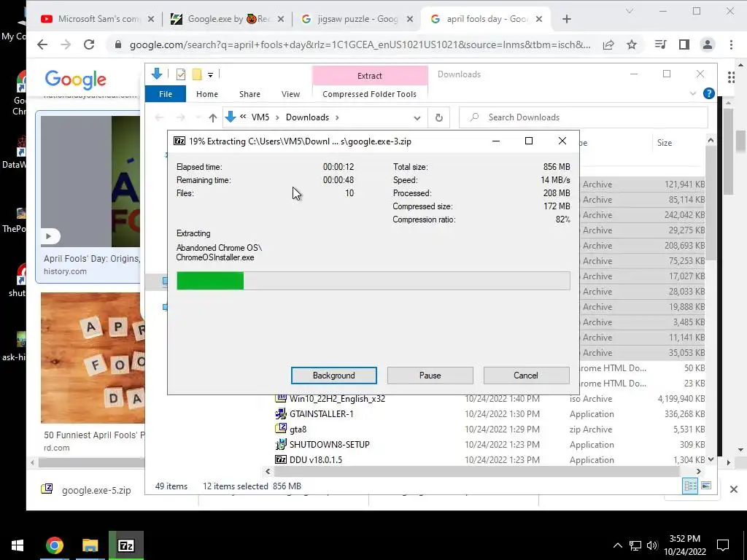Open the View ribbon tab
The width and height of the screenshot is (747, 560).
[290, 94]
